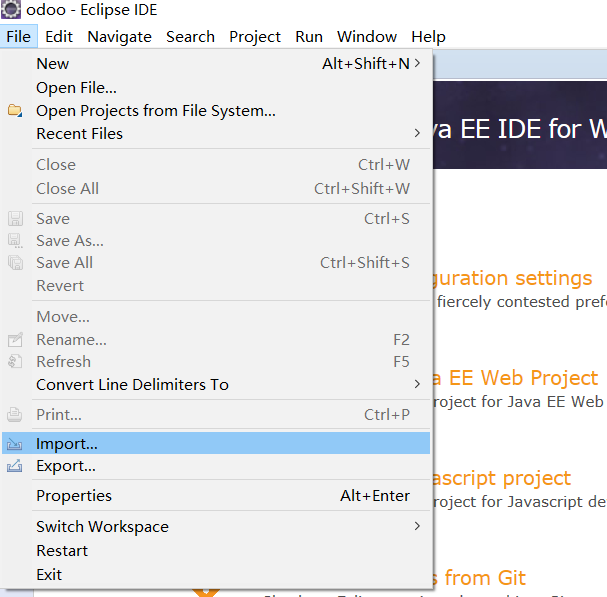Click the Save As icon
The image size is (607, 597).
(15, 241)
